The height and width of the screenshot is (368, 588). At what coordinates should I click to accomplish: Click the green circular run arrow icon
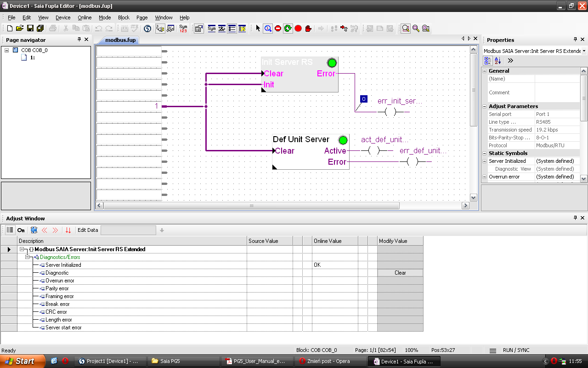point(288,29)
